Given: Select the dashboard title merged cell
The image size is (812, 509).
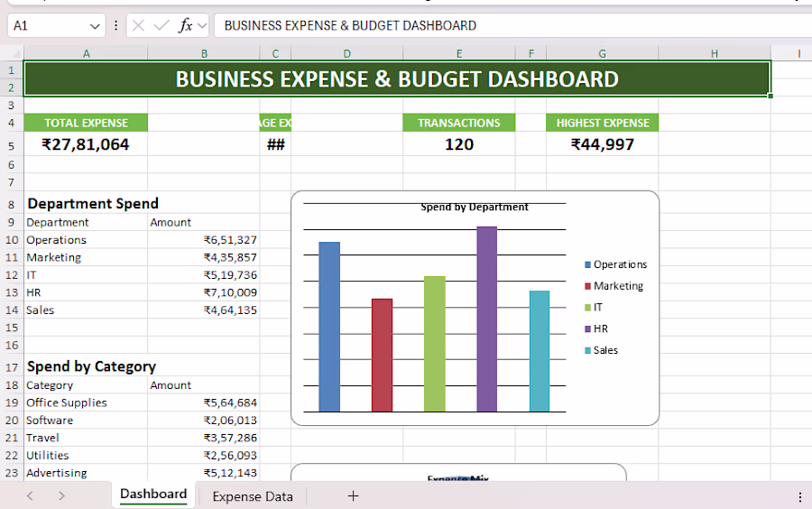Looking at the screenshot, I should click(x=397, y=79).
